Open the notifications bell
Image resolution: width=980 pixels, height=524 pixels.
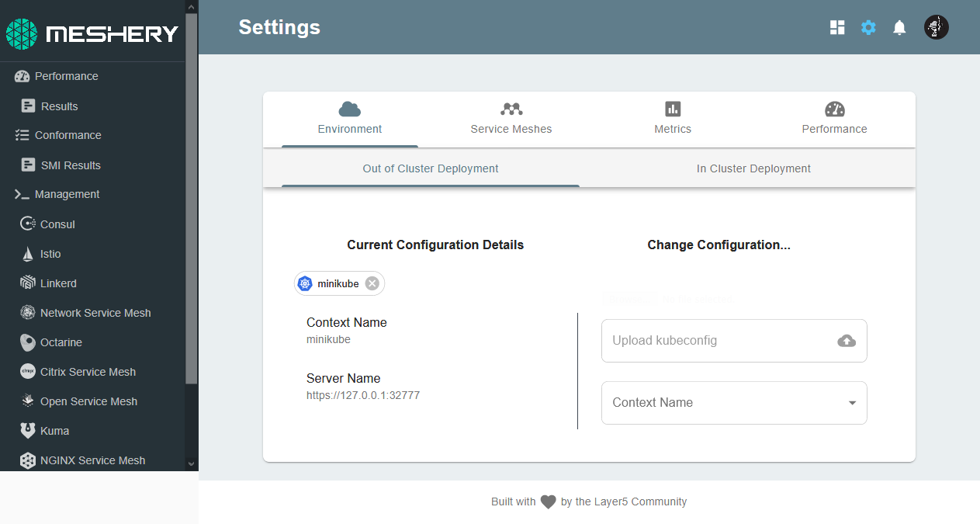[899, 28]
